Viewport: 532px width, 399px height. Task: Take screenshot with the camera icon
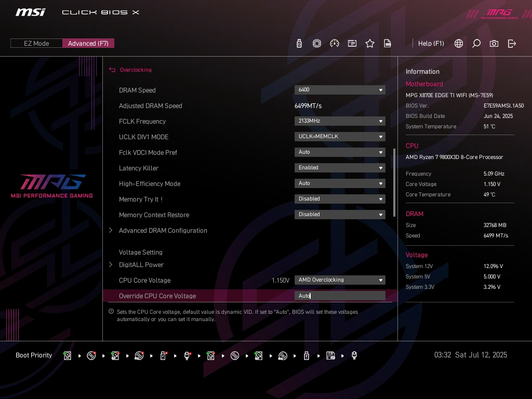coord(494,44)
